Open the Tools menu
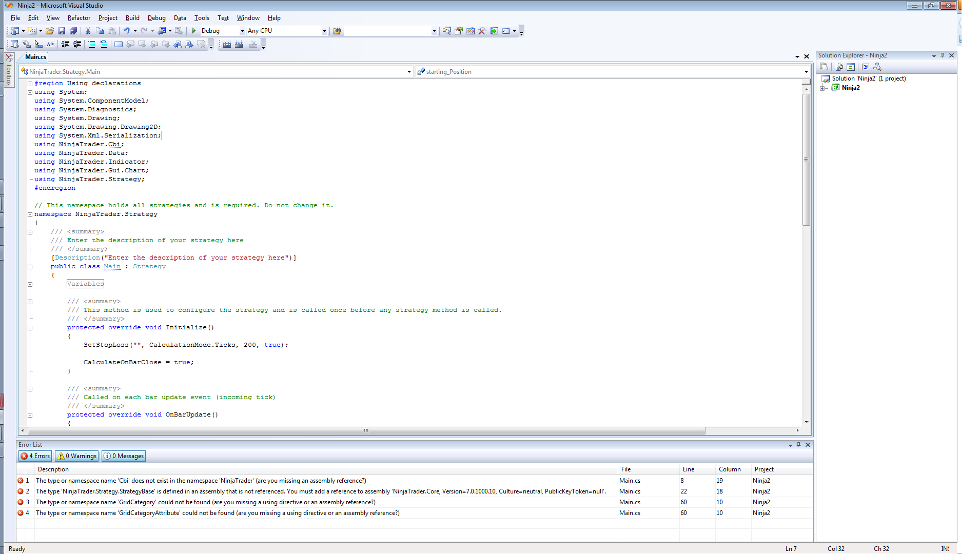The image size is (980, 554). (x=202, y=18)
